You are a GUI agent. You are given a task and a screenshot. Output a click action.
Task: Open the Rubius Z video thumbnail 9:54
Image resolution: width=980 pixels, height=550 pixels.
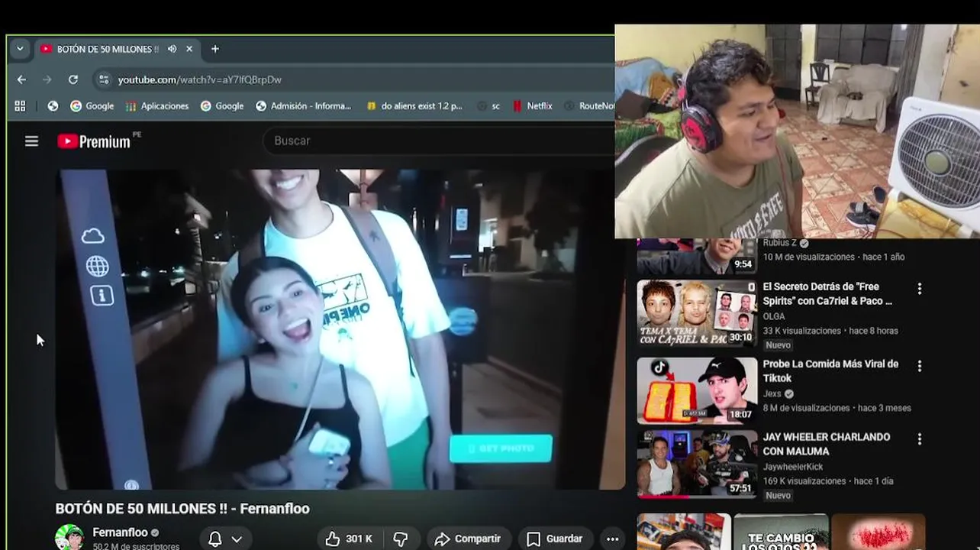697,257
